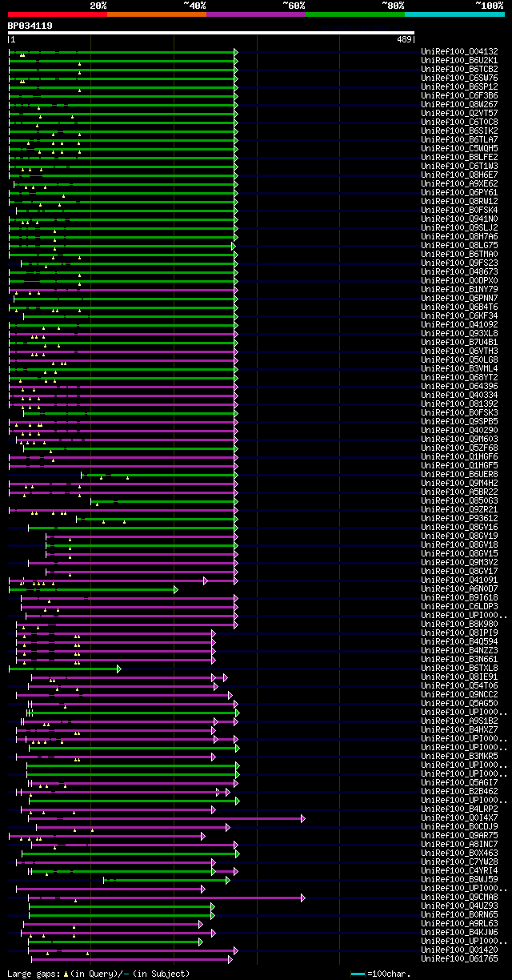The width and height of the screenshot is (512, 980).
Task: Open hit UniRef100_B6TCB2
Action: point(459,70)
